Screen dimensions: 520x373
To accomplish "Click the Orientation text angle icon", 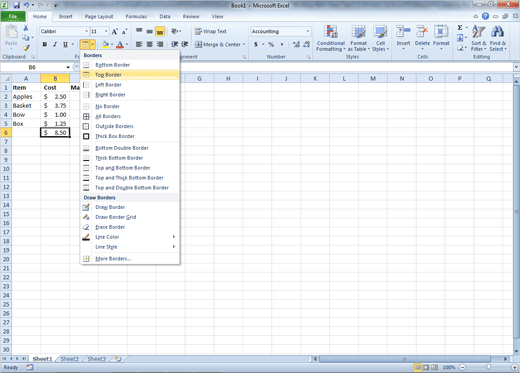I will click(x=175, y=31).
